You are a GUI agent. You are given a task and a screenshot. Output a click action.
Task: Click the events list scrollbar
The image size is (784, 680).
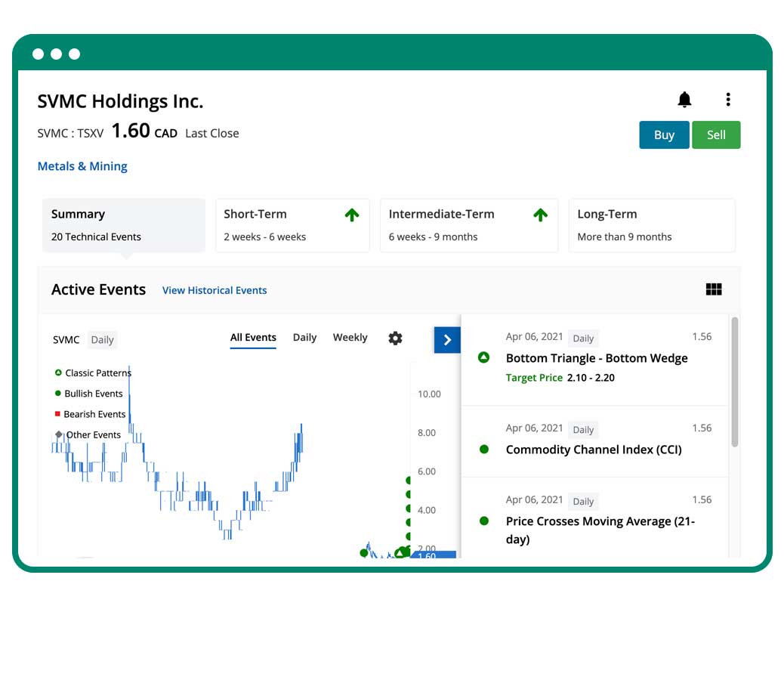[734, 382]
